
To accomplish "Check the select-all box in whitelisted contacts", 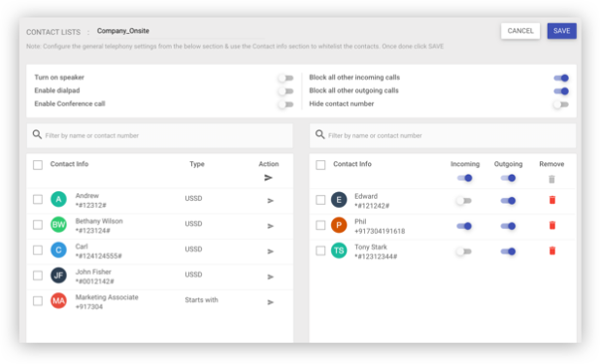I will pyautogui.click(x=320, y=165).
